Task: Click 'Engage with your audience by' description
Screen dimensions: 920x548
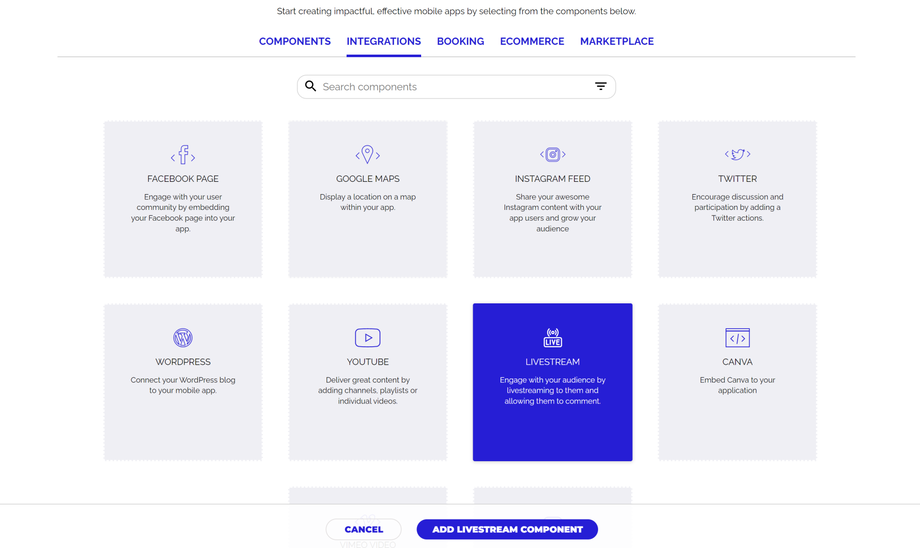Action: pos(553,390)
